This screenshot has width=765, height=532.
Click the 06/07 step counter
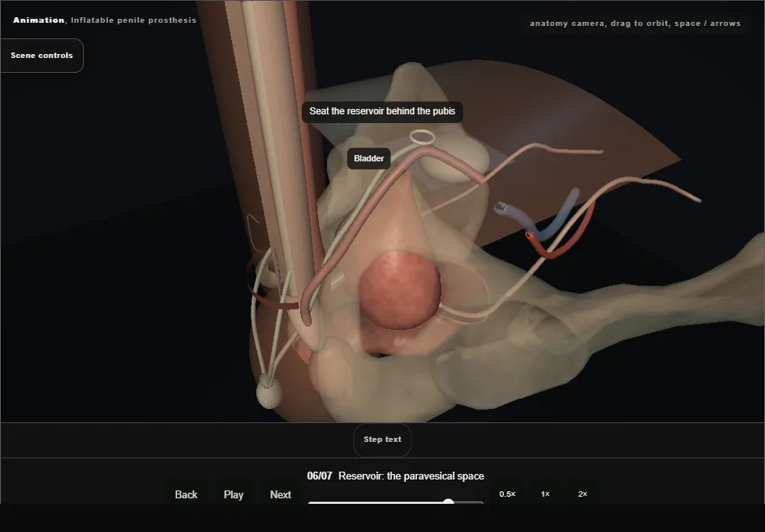(x=320, y=476)
